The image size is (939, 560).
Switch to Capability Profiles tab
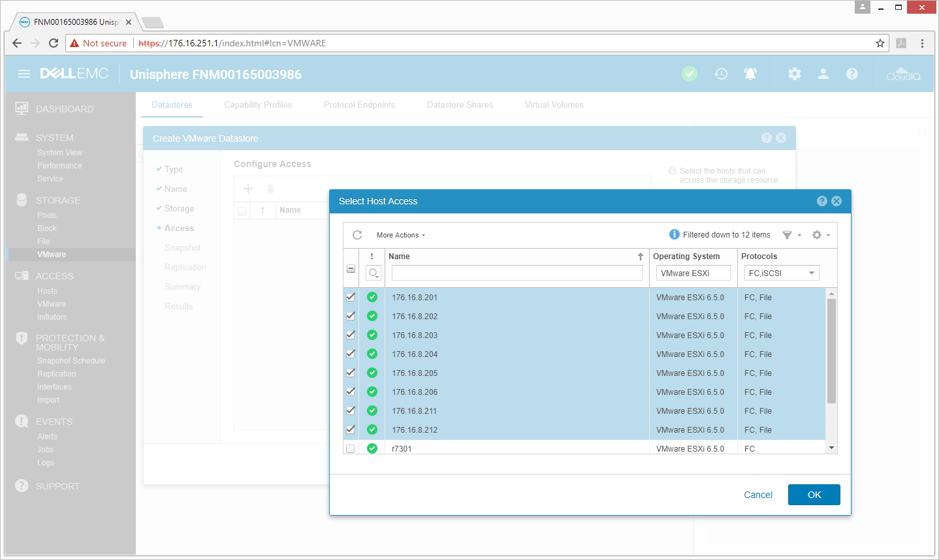click(x=258, y=104)
